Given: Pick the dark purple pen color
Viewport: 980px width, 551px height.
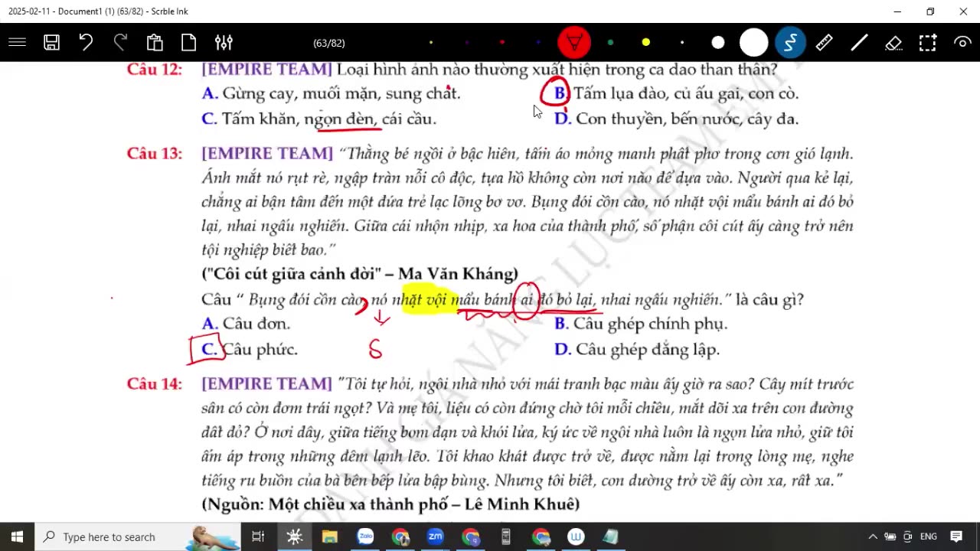Looking at the screenshot, I should (467, 43).
